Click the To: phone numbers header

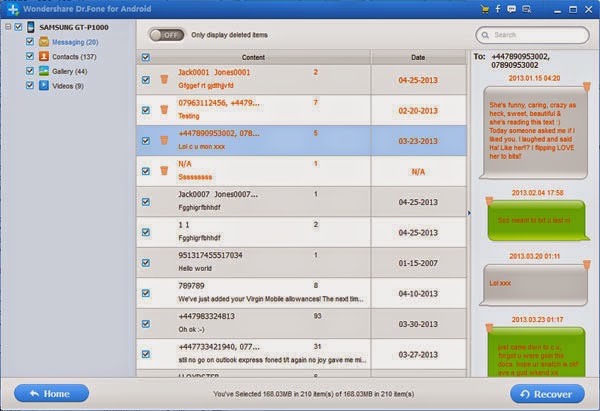point(512,61)
